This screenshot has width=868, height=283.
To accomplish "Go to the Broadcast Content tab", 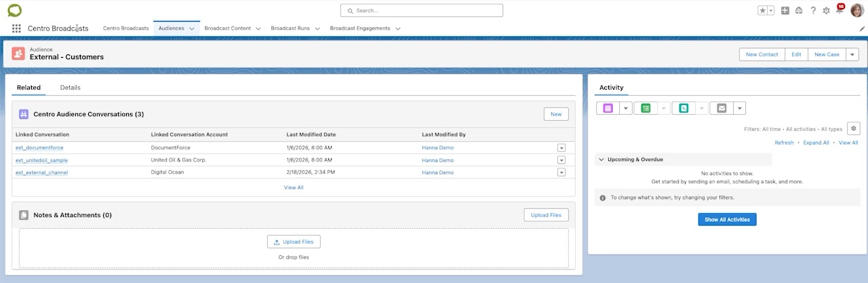I will pyautogui.click(x=228, y=29).
